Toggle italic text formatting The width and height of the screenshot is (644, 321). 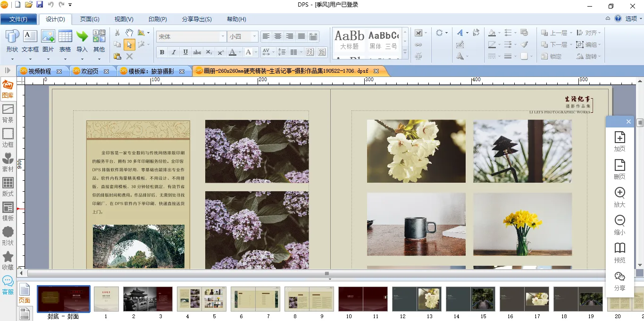click(174, 52)
